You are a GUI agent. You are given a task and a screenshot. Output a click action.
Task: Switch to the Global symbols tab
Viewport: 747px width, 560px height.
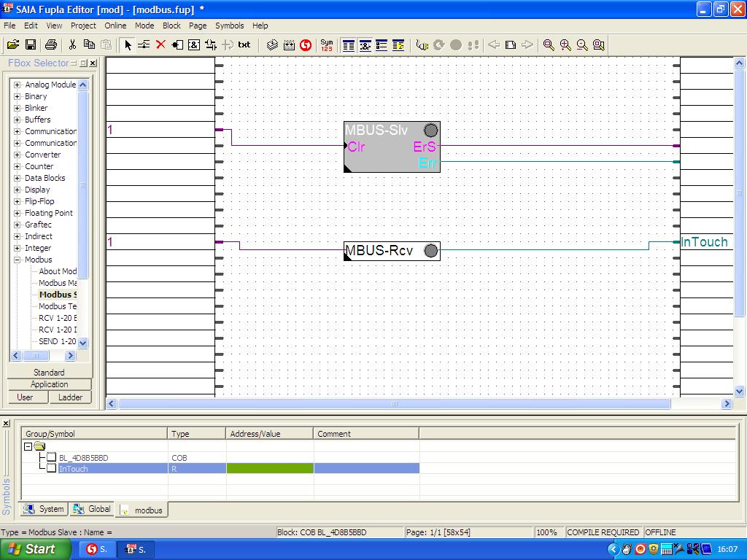click(x=92, y=509)
